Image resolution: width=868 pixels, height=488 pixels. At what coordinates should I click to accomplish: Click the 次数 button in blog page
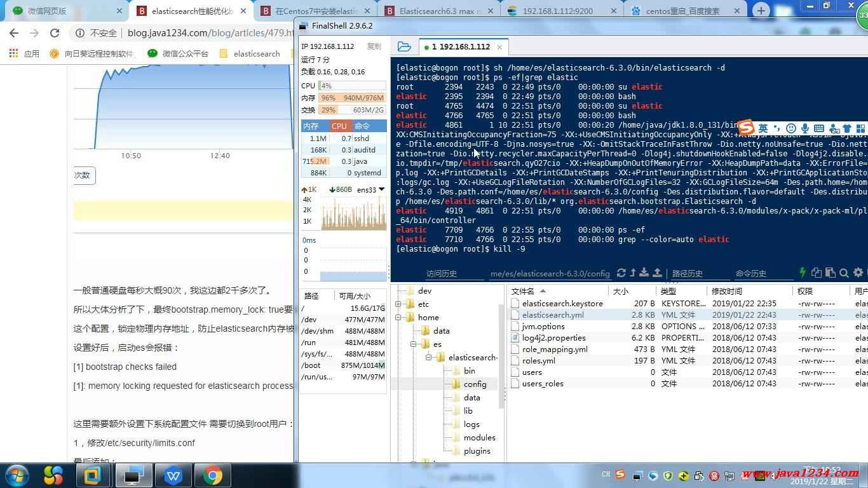85,175
